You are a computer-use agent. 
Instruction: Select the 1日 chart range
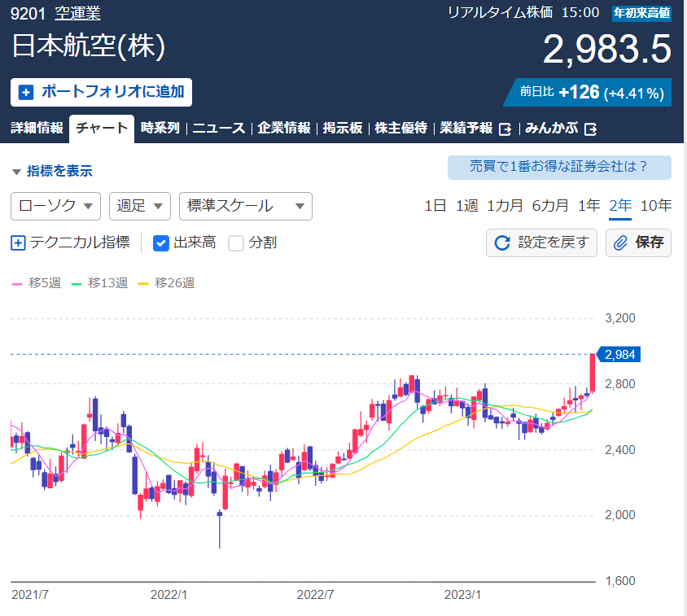pyautogui.click(x=435, y=206)
